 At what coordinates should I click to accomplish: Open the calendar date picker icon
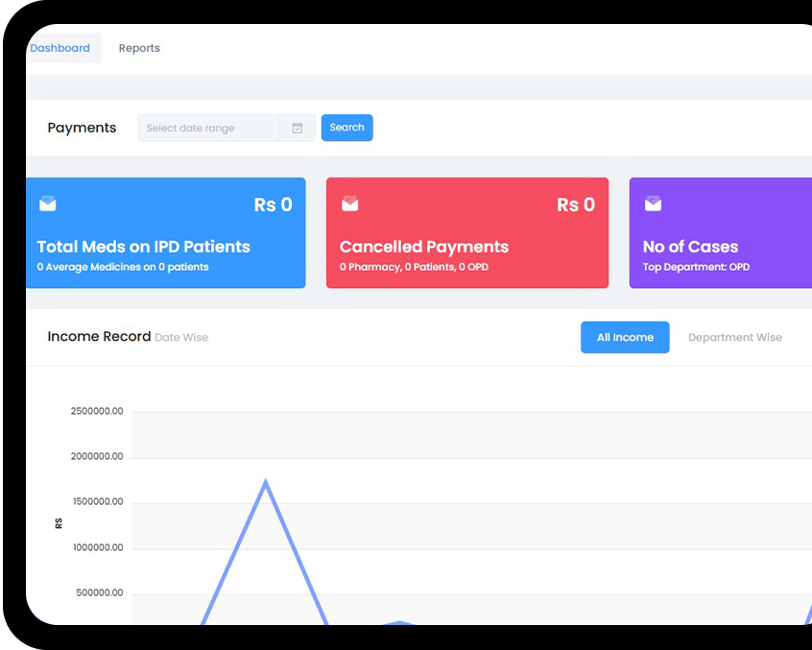[297, 127]
